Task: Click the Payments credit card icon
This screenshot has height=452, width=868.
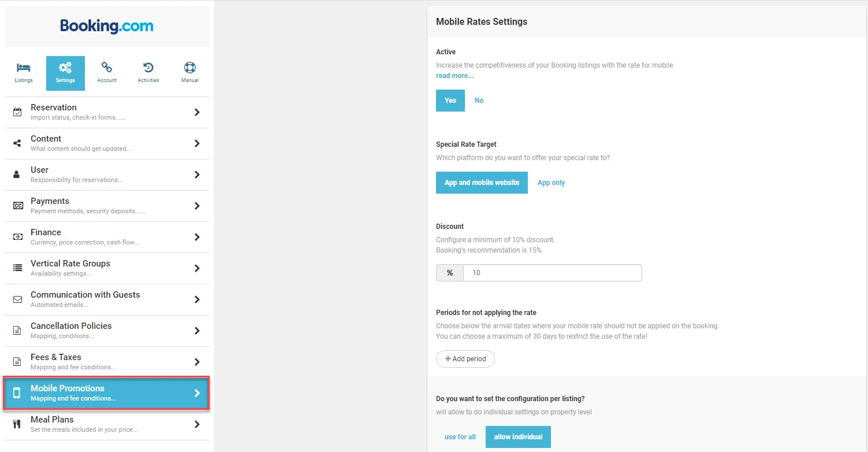Action: (x=17, y=206)
